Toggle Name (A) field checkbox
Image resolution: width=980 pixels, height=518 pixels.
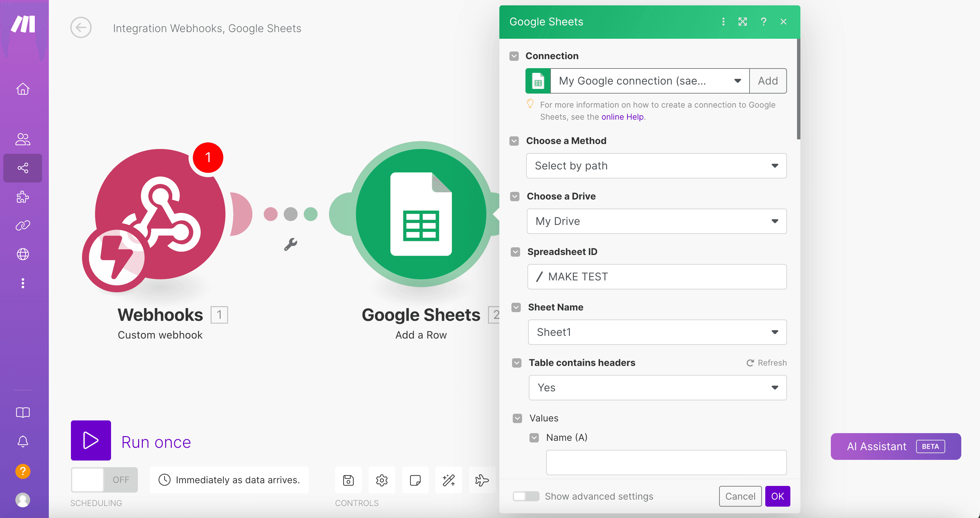pyautogui.click(x=534, y=437)
